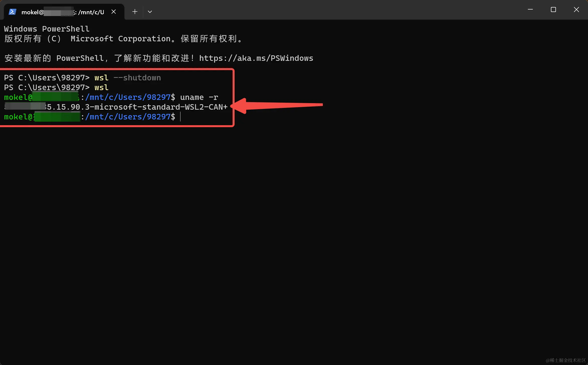The image size is (588, 365).
Task: Open a new tab with plus button
Action: point(135,12)
